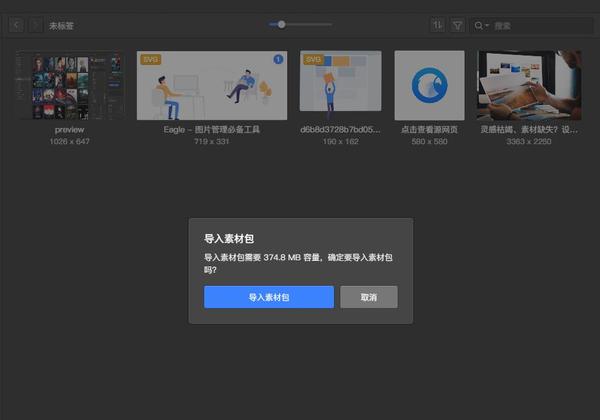This screenshot has width=600, height=420.
Task: Select the preview thumbnail
Action: click(x=69, y=85)
